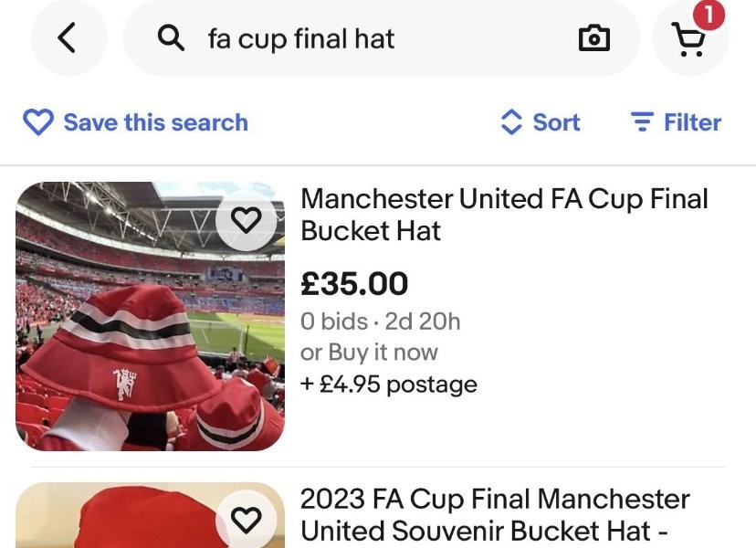Open camera image search

pyautogui.click(x=593, y=38)
